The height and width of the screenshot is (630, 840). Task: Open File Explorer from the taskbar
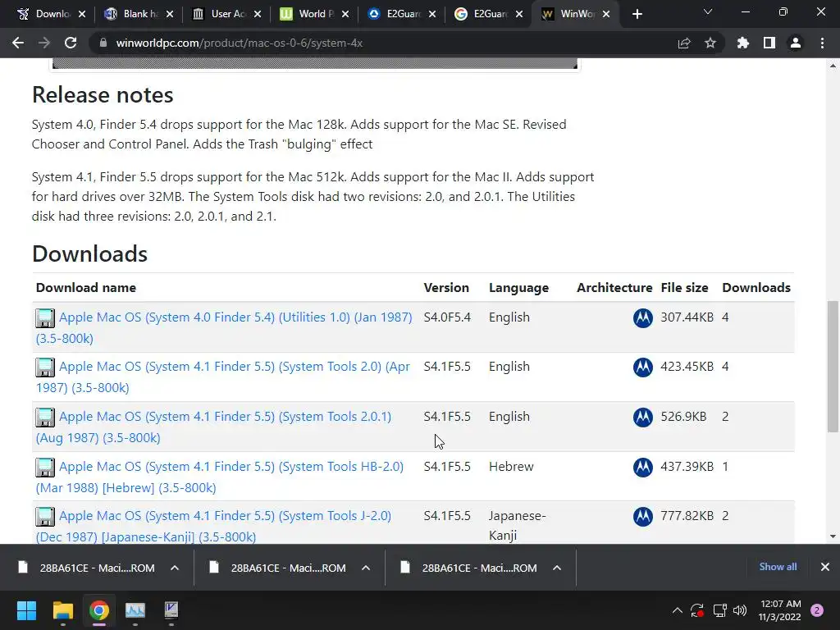click(x=62, y=610)
